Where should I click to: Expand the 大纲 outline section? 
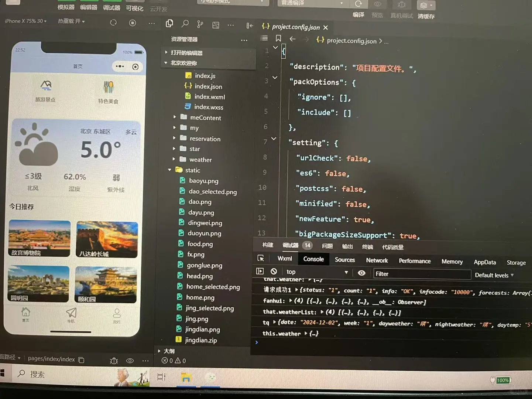[166, 351]
